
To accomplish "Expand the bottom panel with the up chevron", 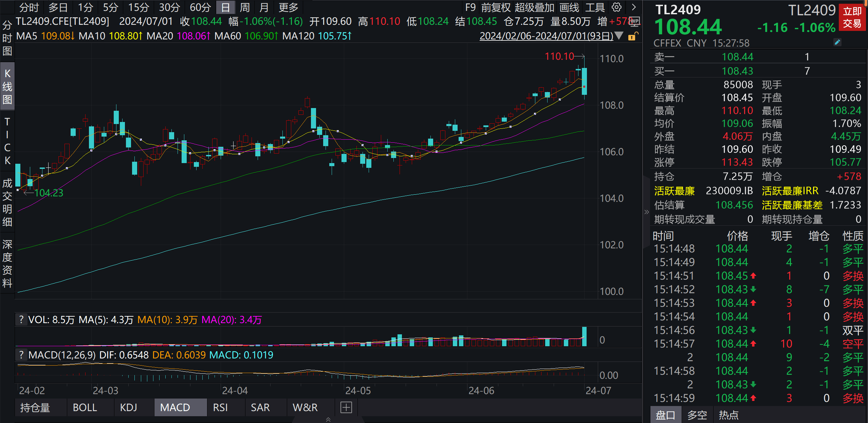I will (328, 420).
